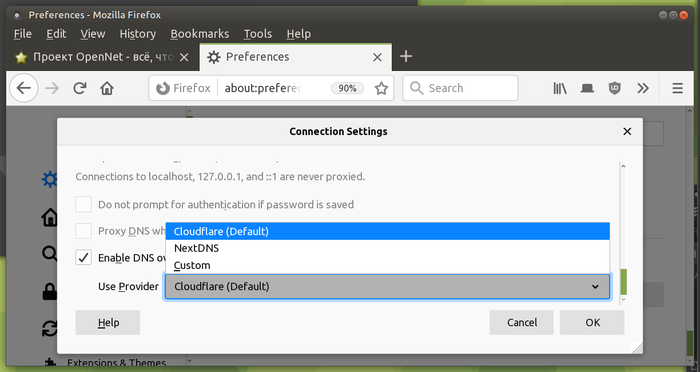Image resolution: width=700 pixels, height=372 pixels.
Task: Switch to the Проект OpenNet tab
Action: pyautogui.click(x=103, y=57)
